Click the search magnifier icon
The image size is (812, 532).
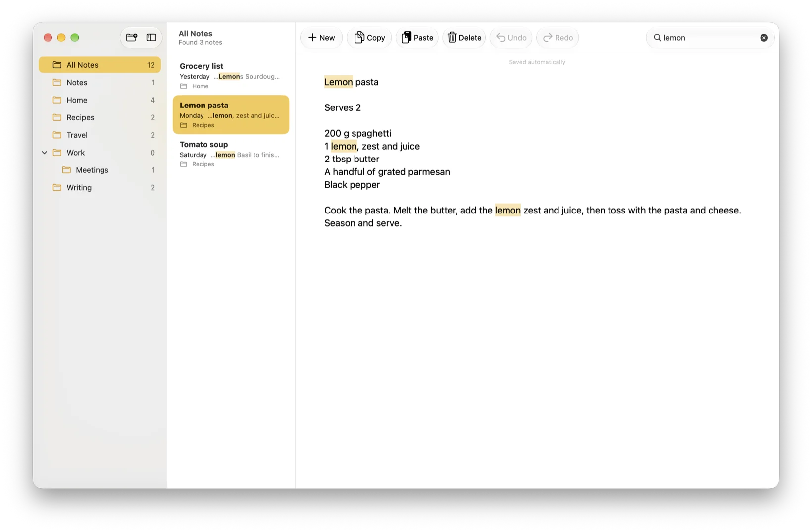(657, 38)
